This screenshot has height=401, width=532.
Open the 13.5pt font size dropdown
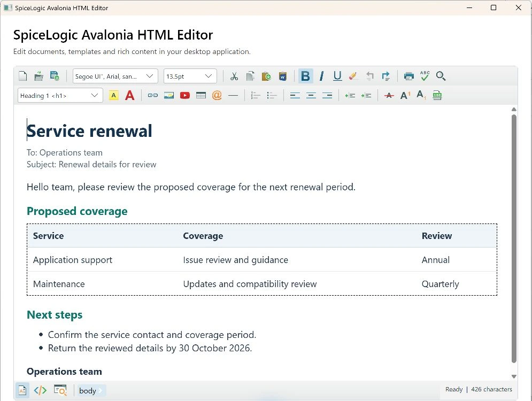[x=190, y=76]
